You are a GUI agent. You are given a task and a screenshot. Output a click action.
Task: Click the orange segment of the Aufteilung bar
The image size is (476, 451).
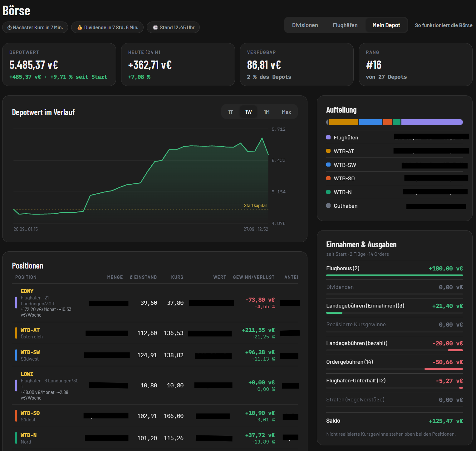pyautogui.click(x=344, y=122)
